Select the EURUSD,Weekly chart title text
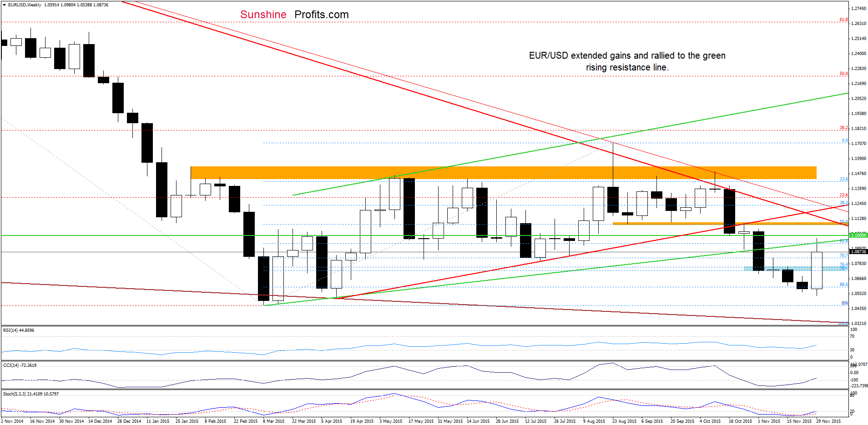 25,5
